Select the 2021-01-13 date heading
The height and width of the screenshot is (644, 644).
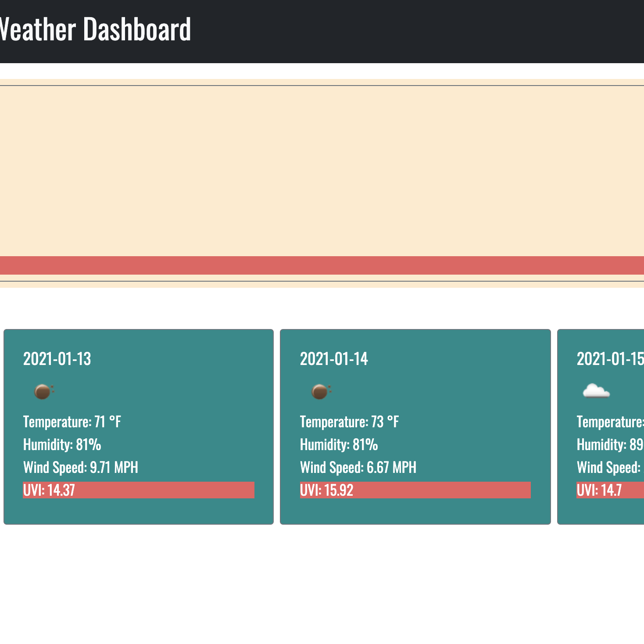click(57, 359)
